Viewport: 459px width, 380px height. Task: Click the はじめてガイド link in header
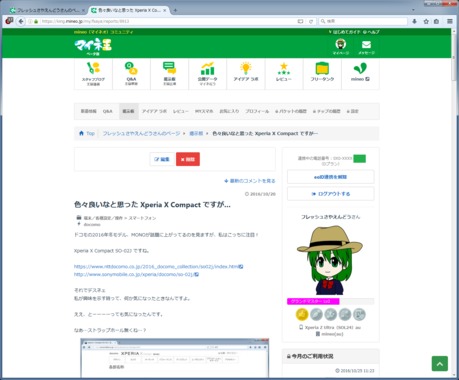click(344, 32)
